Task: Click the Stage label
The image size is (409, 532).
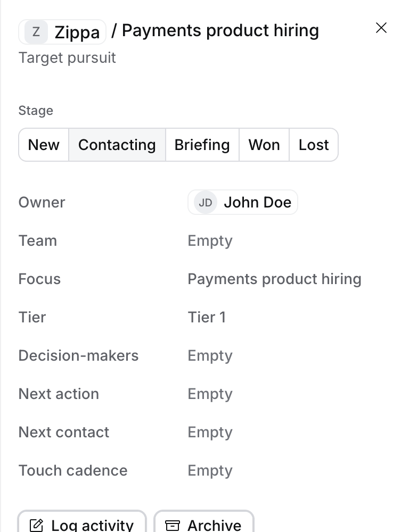Action: pos(36,111)
